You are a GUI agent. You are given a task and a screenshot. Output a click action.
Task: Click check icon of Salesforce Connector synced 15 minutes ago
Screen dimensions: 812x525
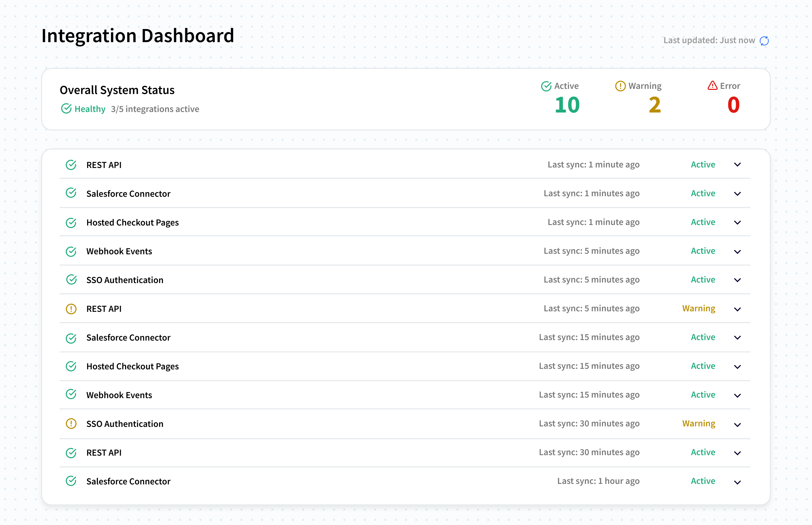coord(71,338)
